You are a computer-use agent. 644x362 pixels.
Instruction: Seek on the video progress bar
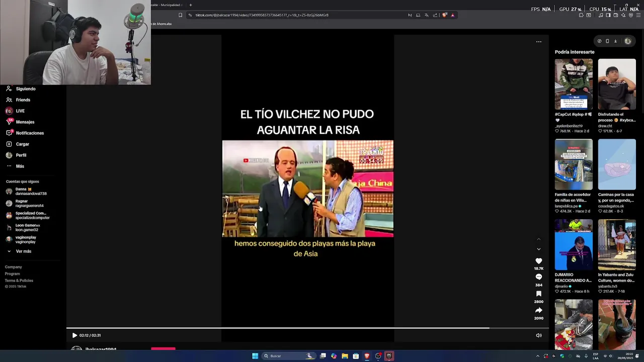(307, 328)
